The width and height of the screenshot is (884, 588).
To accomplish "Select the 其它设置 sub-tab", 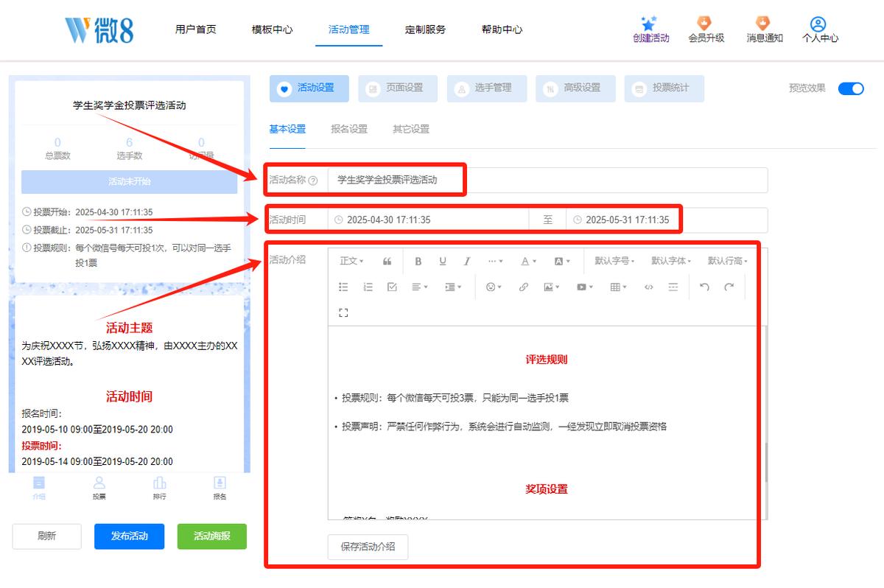I will (411, 129).
